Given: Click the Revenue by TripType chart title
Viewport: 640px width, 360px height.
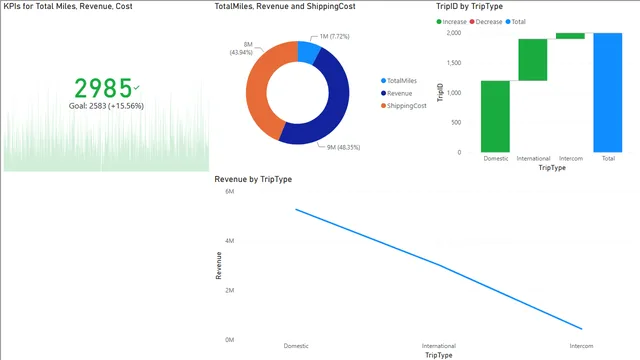Looking at the screenshot, I should [x=253, y=179].
